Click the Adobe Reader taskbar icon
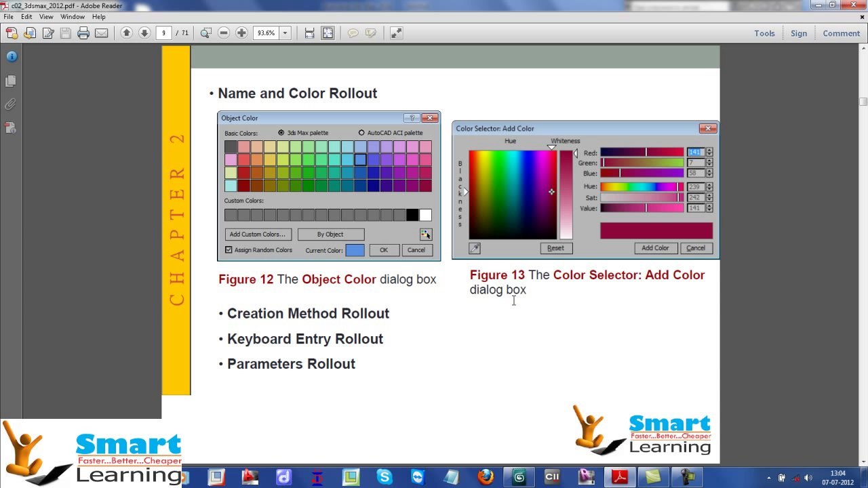The width and height of the screenshot is (868, 488). tap(620, 477)
